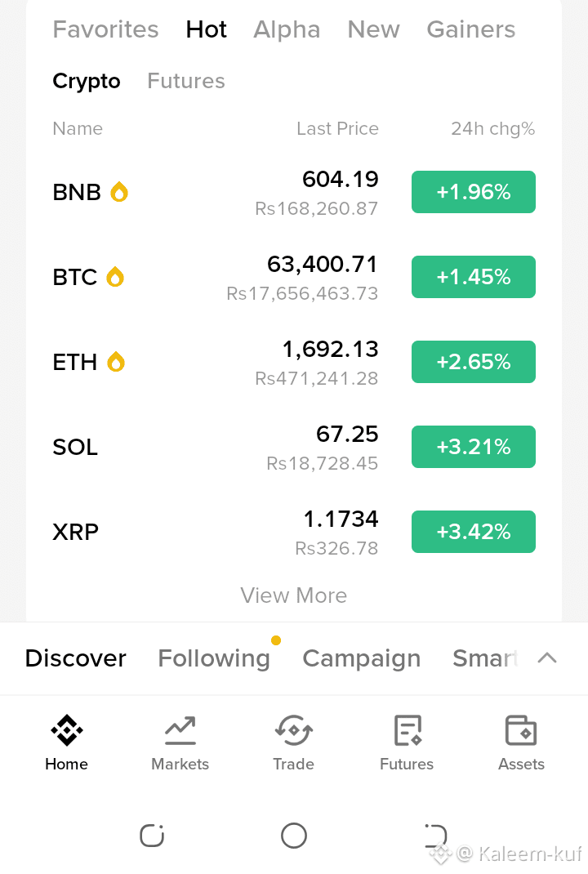Select the Alpha tab
This screenshot has width=588, height=874.
287,29
